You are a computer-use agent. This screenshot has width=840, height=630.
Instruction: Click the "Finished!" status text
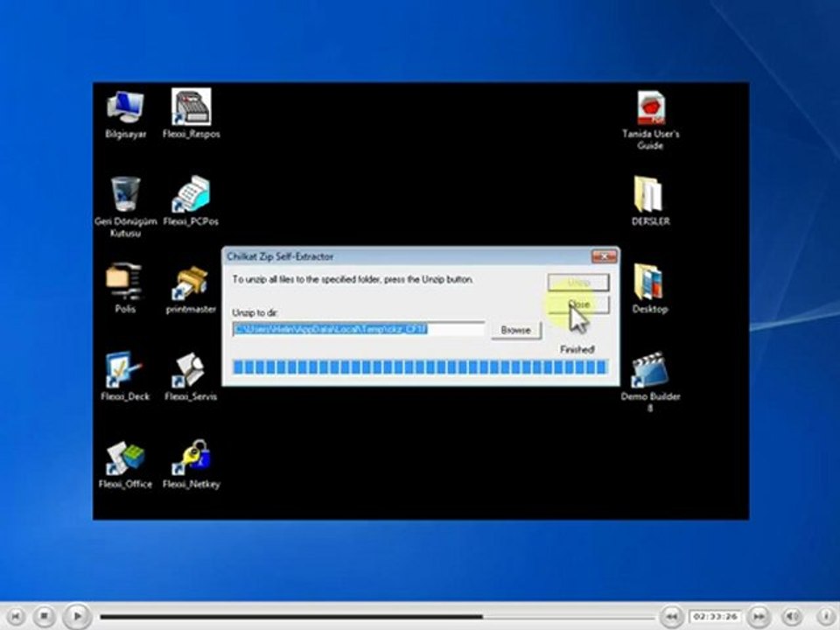click(577, 349)
